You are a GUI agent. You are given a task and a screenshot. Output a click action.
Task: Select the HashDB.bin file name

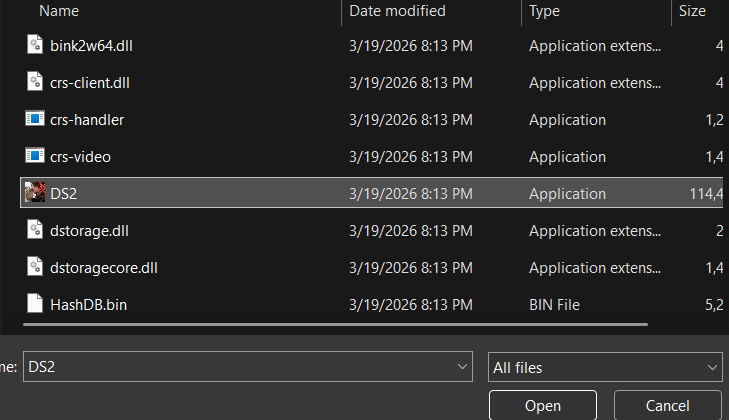pos(87,304)
